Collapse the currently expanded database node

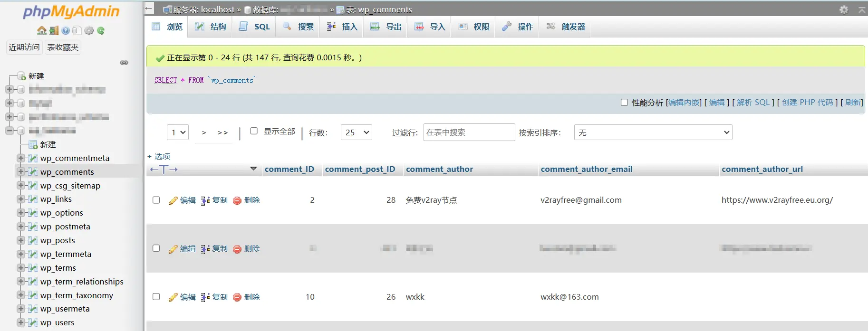click(x=9, y=131)
